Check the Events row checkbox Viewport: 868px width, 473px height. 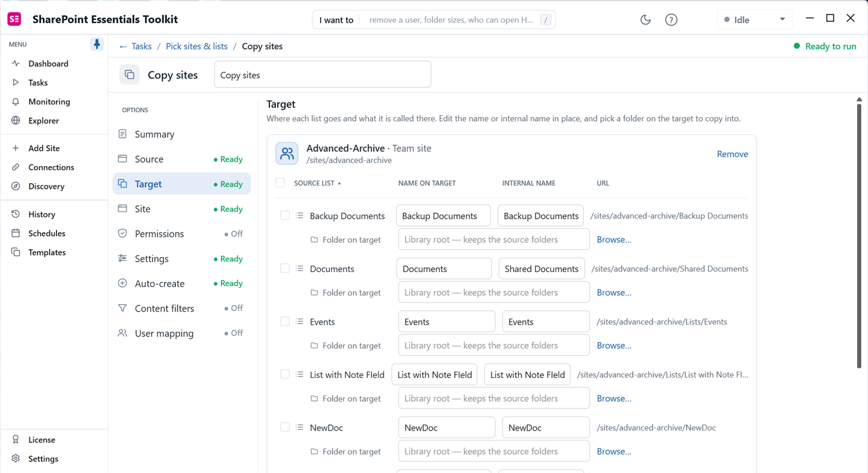[x=285, y=321]
